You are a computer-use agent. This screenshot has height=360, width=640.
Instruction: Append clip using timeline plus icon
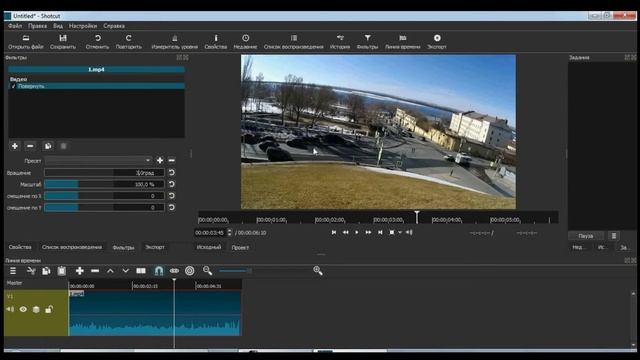coord(80,271)
